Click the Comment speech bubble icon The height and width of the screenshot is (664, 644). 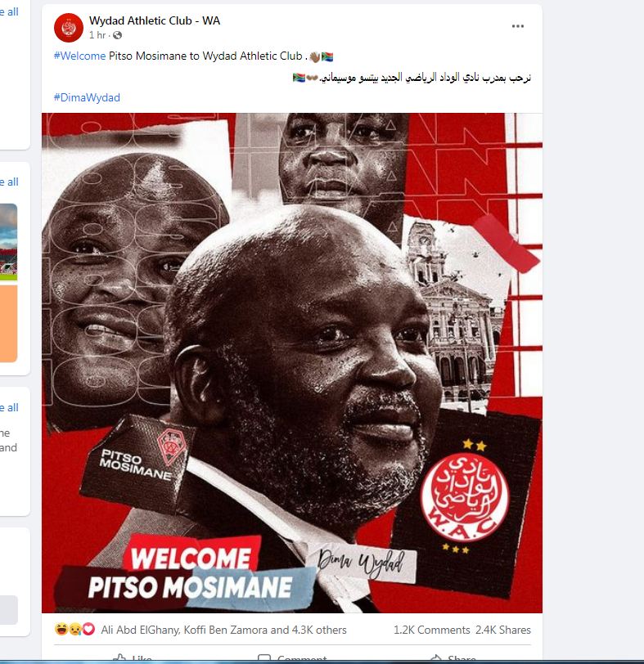(264, 658)
